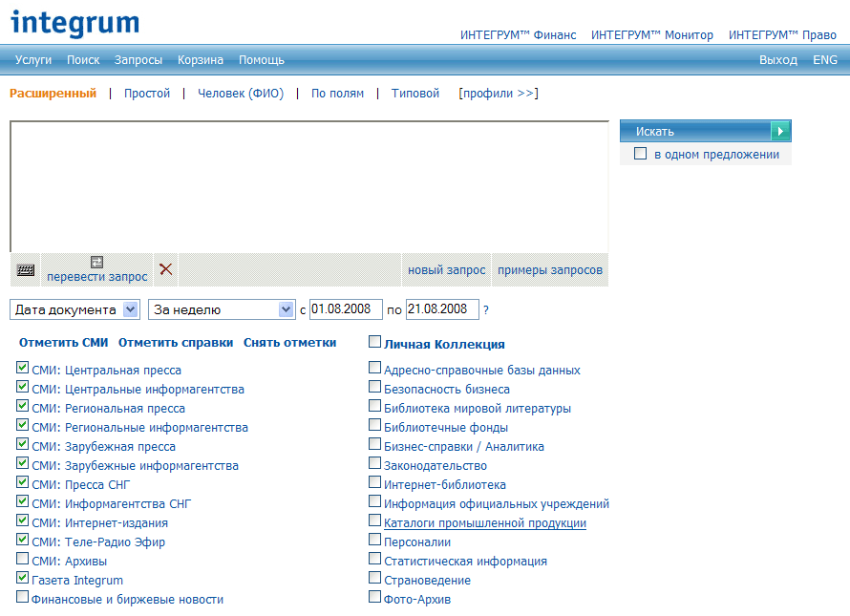Uncheck 'СМИ: Центральная пресса' checkbox
Screen dimensions: 850x616
tap(23, 369)
